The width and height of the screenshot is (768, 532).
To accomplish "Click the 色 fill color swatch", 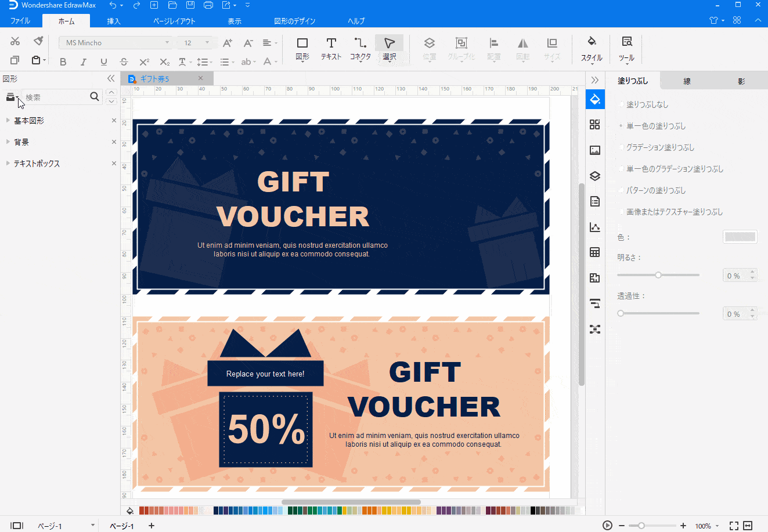I will pos(740,237).
